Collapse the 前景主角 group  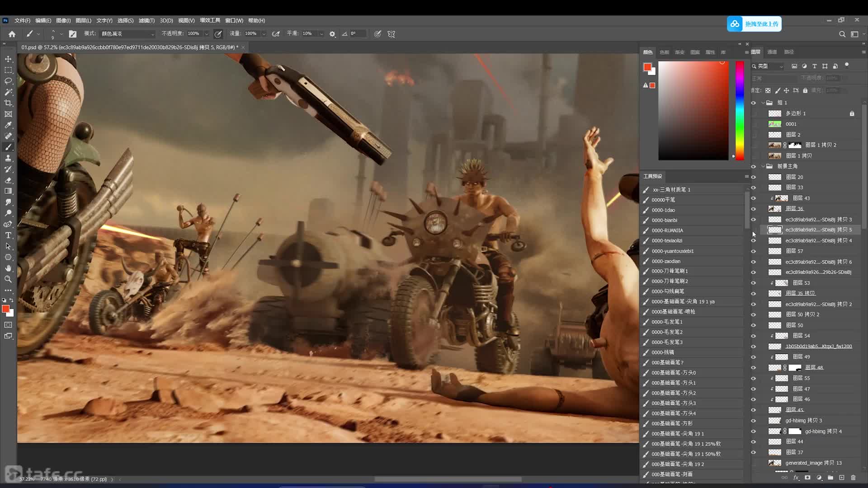point(763,166)
